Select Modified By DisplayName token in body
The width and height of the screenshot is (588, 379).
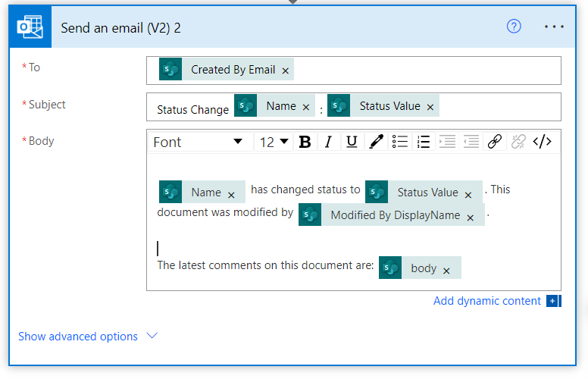pyautogui.click(x=392, y=215)
